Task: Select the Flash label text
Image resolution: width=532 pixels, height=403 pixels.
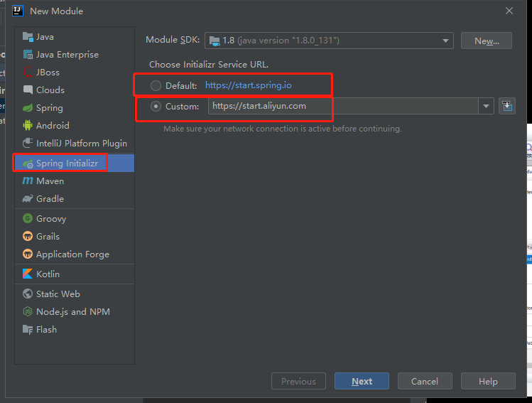Action: click(46, 330)
